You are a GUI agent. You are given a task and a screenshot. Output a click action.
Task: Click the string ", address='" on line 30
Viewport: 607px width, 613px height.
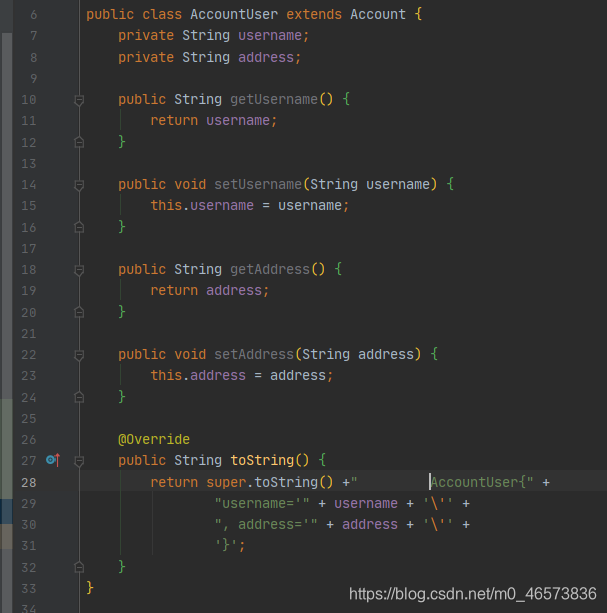(266, 525)
